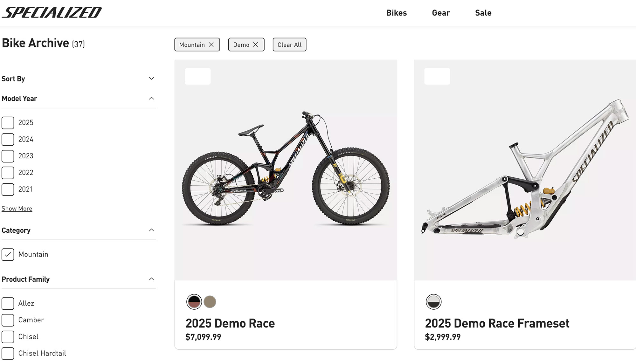Tick the Chisel Hardtail checkbox
This screenshot has width=636, height=364.
(x=8, y=354)
